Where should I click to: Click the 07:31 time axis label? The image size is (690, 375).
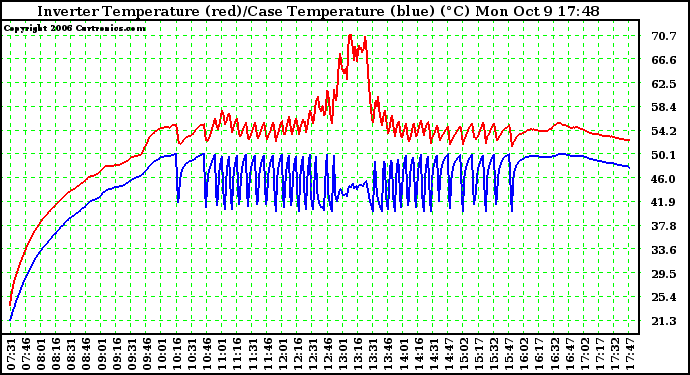tap(11, 354)
